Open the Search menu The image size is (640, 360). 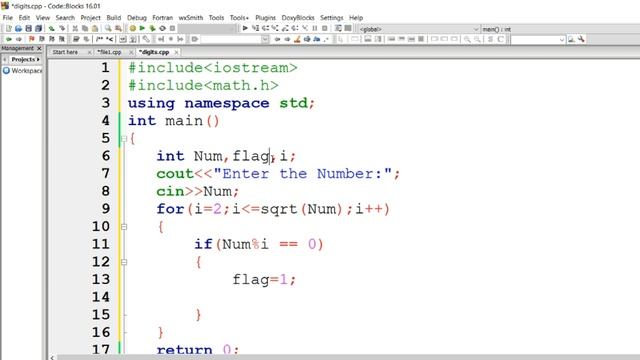tap(65, 18)
